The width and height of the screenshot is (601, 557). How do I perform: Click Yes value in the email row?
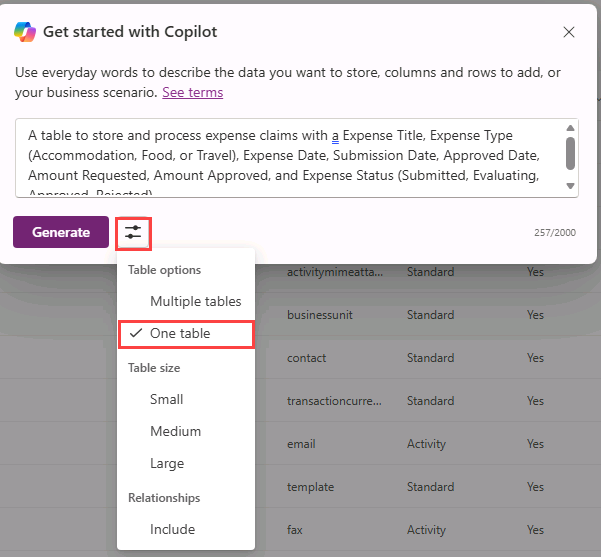pos(535,444)
